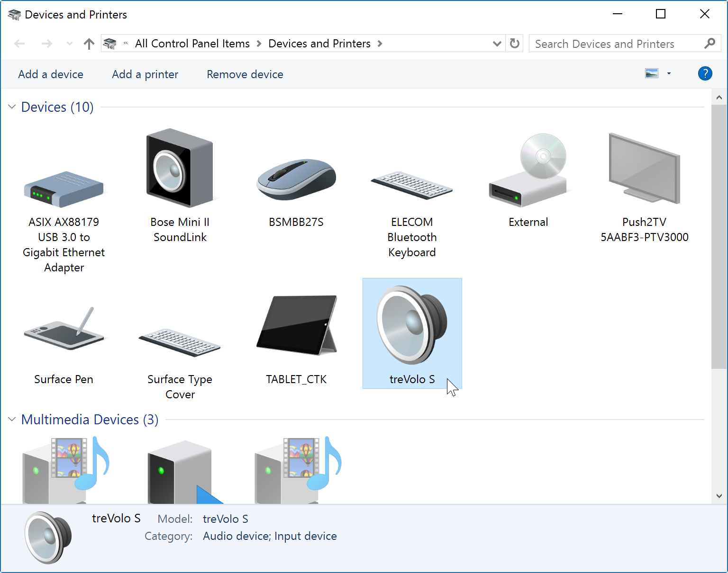
Task: Select the dark media server device with play arrow
Action: [185, 472]
